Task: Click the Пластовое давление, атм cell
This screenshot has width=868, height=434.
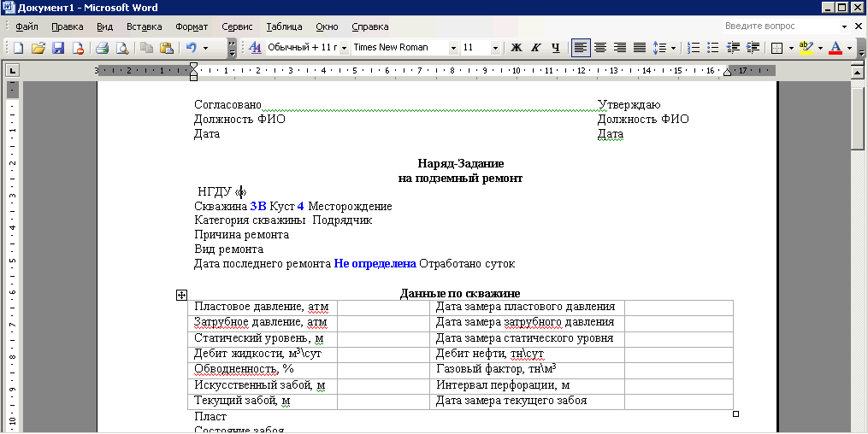Action: [x=263, y=308]
